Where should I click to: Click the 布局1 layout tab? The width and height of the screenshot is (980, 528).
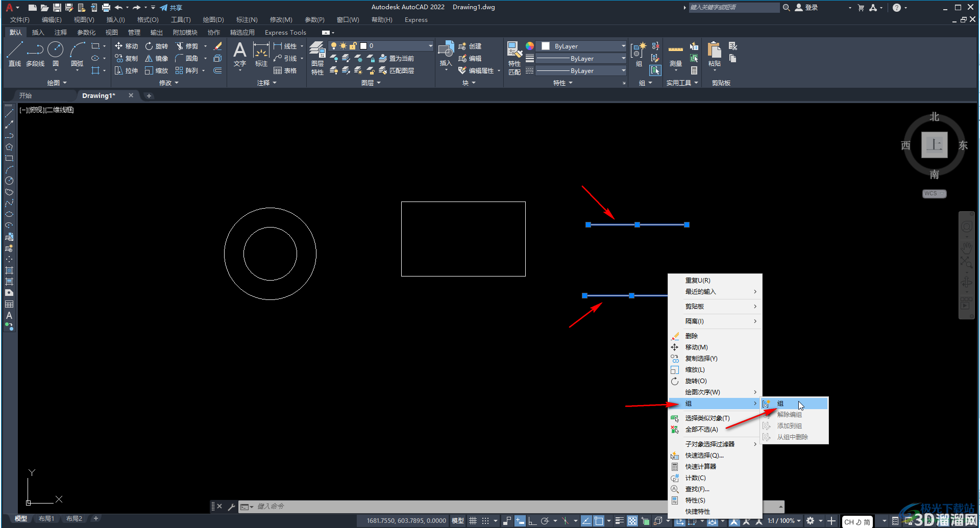point(46,519)
